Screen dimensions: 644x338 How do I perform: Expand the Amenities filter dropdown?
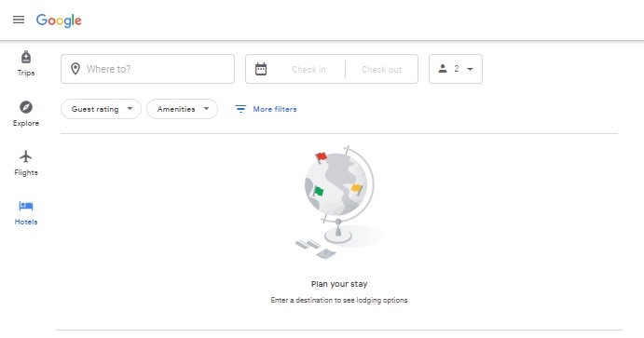pos(182,109)
